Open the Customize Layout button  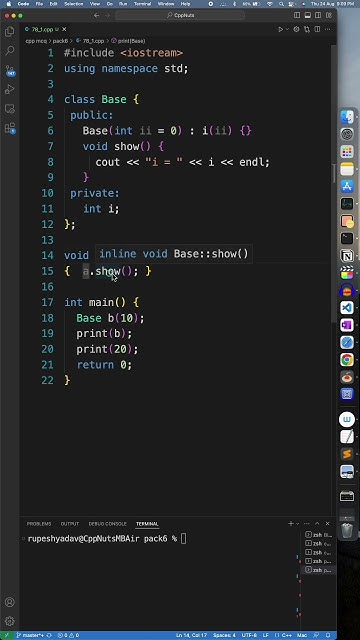click(x=328, y=16)
